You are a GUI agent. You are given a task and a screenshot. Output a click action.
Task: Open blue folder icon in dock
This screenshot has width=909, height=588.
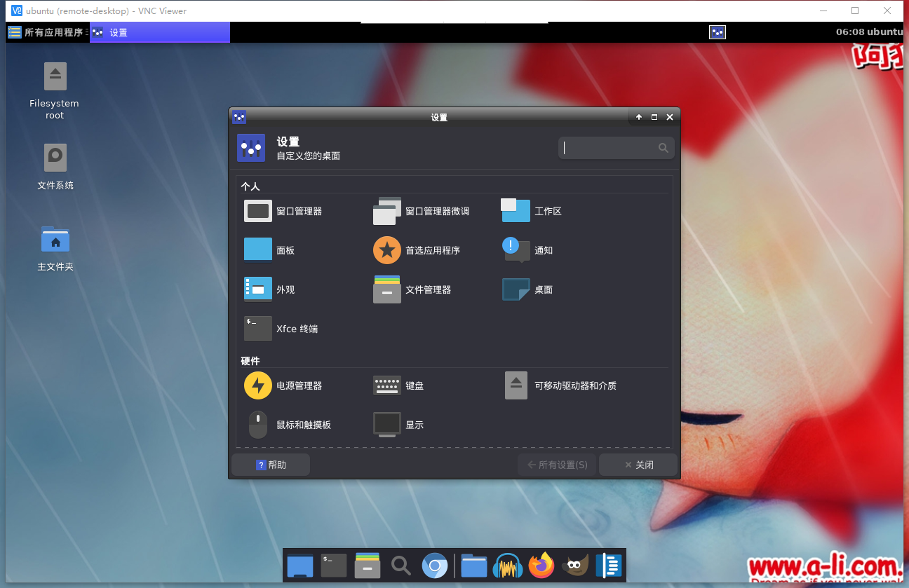click(474, 566)
